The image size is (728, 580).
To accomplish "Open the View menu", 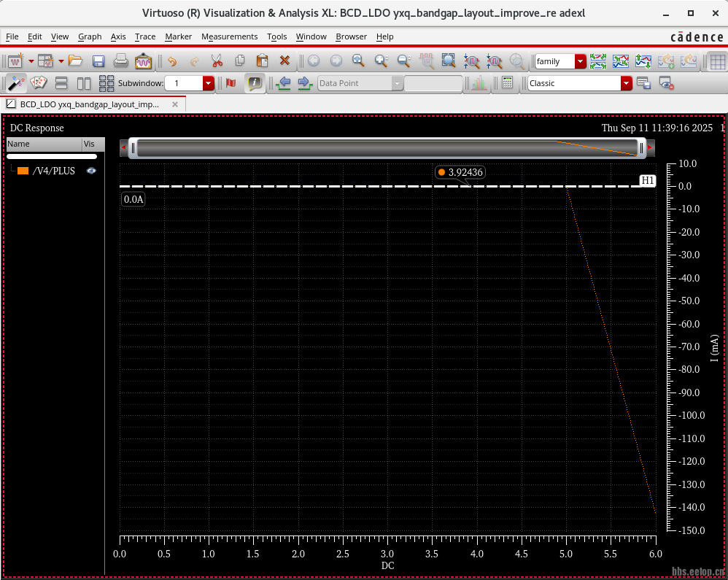I will point(60,36).
